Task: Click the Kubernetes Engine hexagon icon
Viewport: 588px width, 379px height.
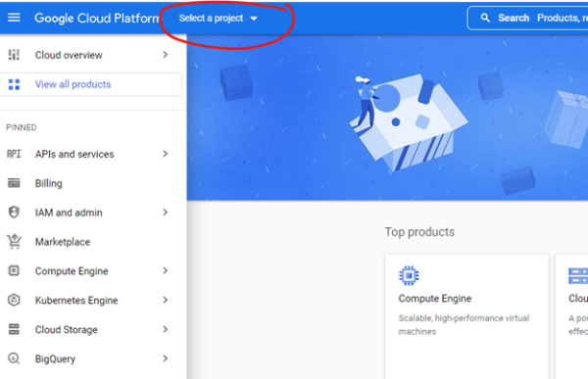Action: [14, 300]
